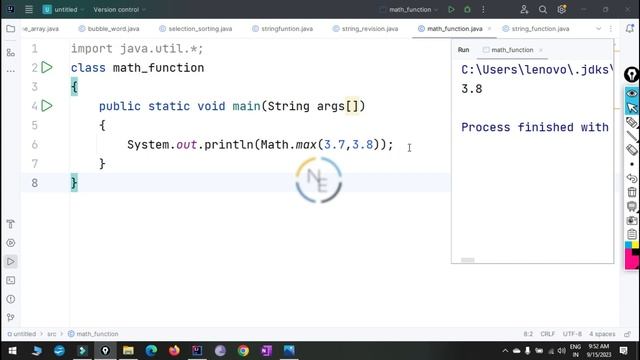Run math_function from the top toolbar
This screenshot has height=360, width=640.
(451, 9)
